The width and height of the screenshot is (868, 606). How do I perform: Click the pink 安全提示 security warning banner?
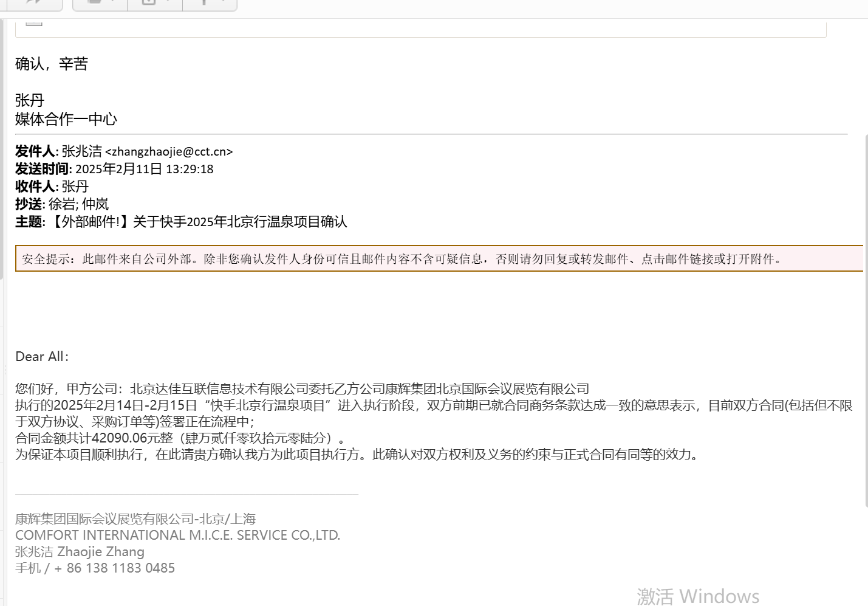(x=439, y=258)
